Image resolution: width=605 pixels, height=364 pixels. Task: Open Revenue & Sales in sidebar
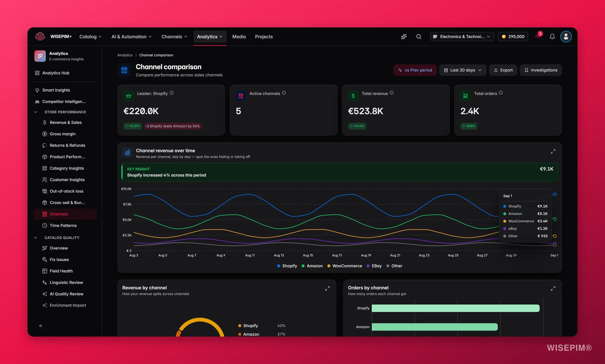tap(65, 122)
